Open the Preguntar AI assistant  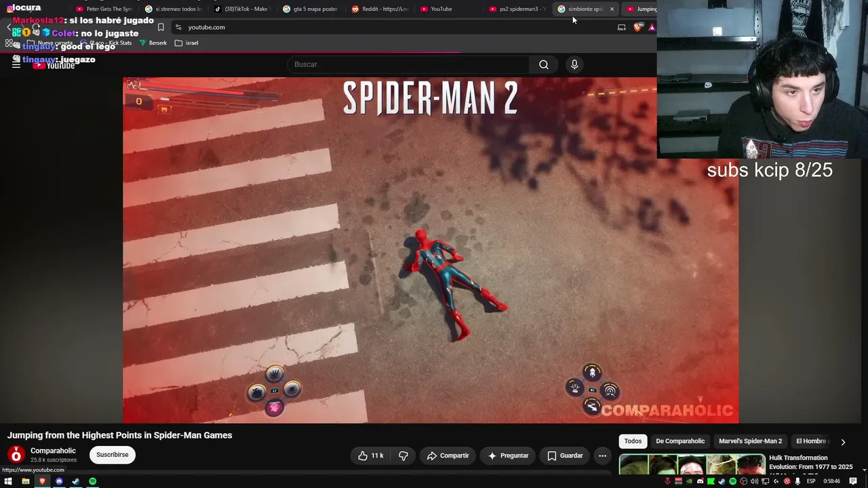[x=508, y=455]
